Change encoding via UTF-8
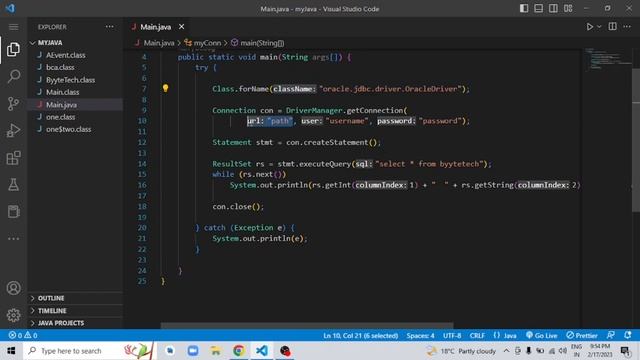The image size is (640, 360). click(x=452, y=336)
